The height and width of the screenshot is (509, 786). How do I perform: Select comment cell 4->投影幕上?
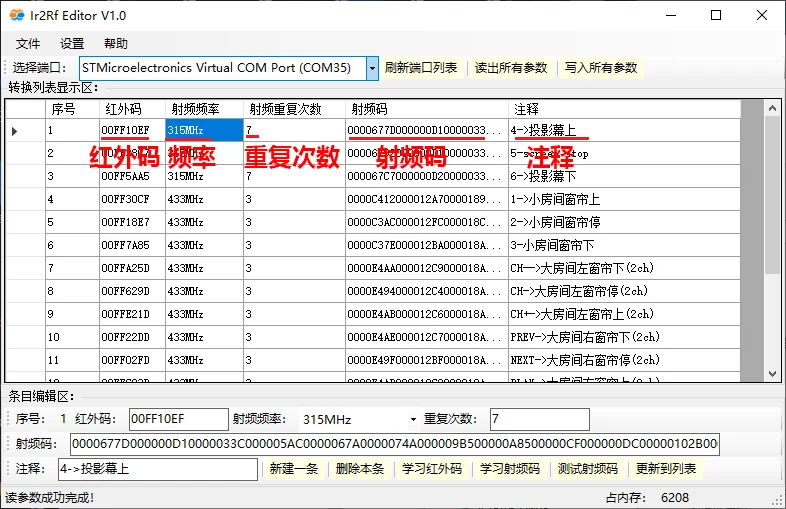point(624,130)
